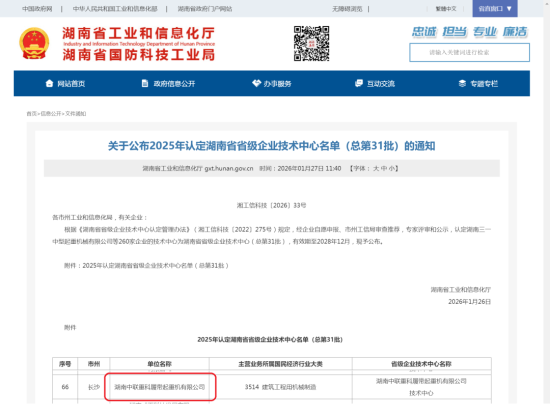Click the 省级企业技术中心名称 column header
The image size is (550, 415).
[x=421, y=364]
